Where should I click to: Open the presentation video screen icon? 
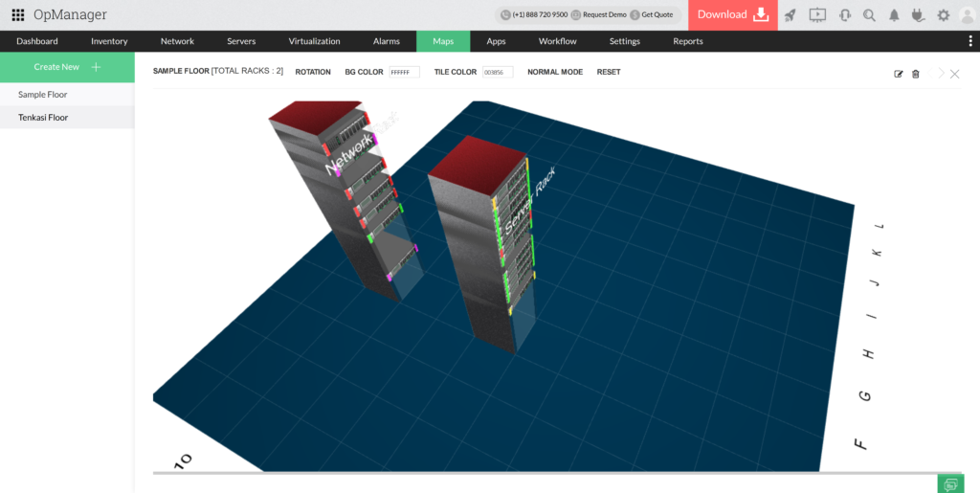tap(817, 15)
